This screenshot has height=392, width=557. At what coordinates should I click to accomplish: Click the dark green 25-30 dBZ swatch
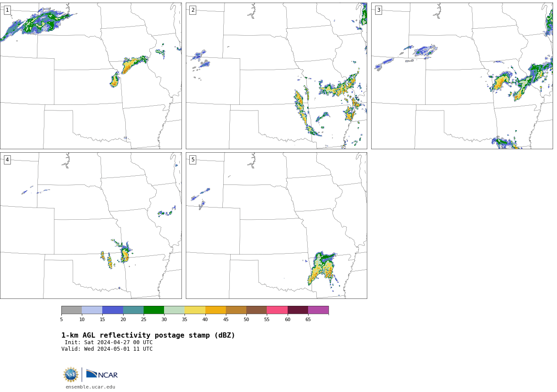coord(154,310)
